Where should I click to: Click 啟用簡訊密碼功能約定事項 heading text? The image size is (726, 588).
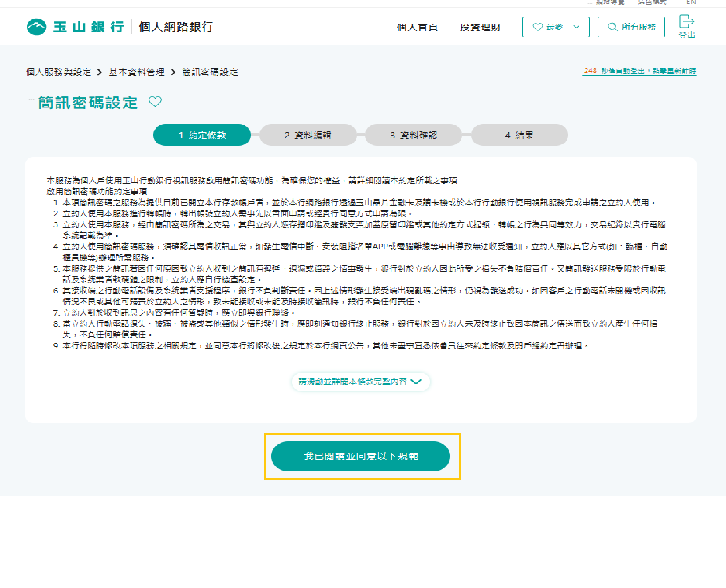[x=97, y=192]
